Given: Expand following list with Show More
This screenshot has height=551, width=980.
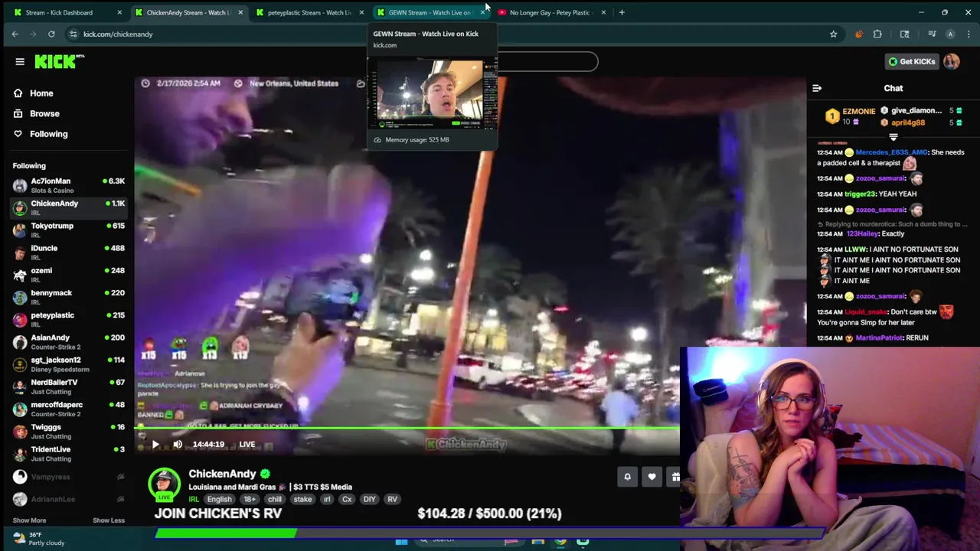Looking at the screenshot, I should point(29,520).
